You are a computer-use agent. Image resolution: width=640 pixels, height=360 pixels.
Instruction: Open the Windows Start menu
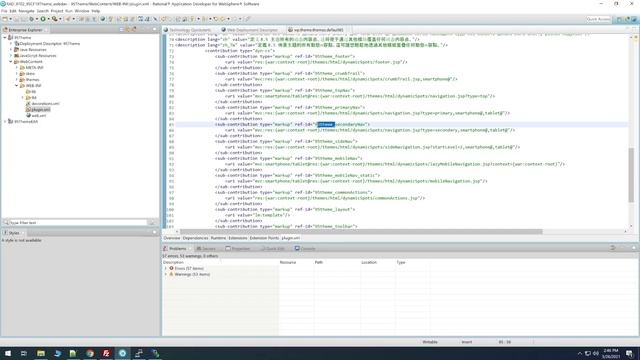click(8, 353)
